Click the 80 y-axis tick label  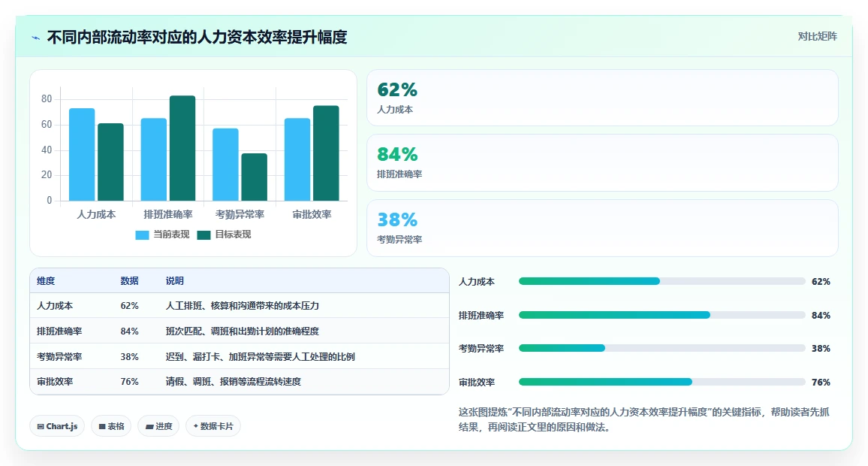click(47, 99)
